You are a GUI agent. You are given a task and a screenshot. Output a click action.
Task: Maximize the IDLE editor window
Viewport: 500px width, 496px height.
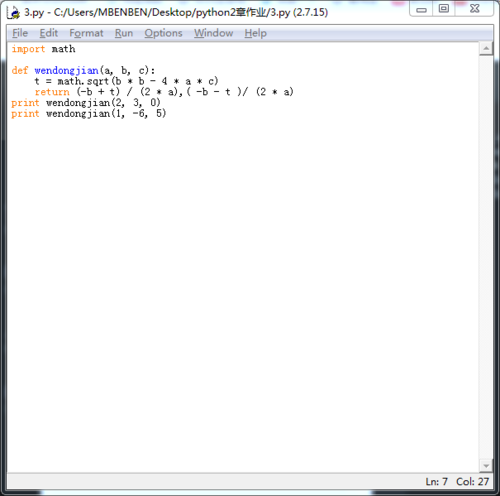[x=444, y=9]
